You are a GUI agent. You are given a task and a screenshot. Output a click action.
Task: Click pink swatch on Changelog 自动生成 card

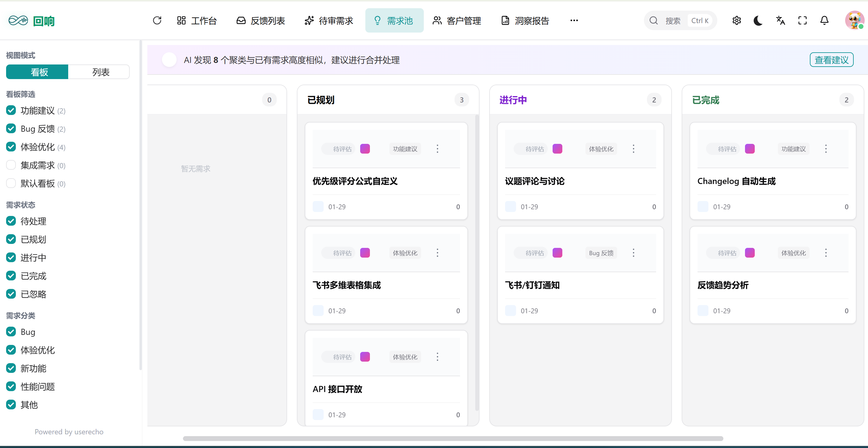749,149
